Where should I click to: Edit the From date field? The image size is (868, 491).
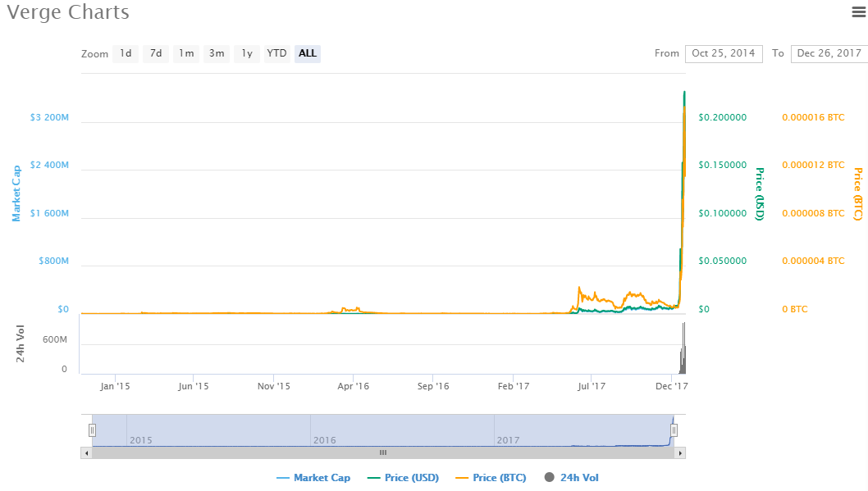[724, 53]
